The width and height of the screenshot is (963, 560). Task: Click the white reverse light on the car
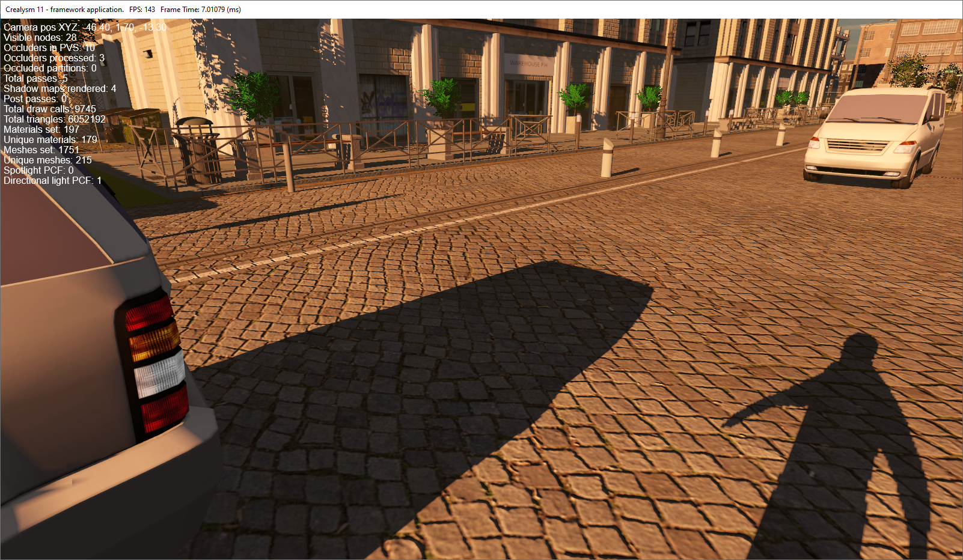point(160,374)
